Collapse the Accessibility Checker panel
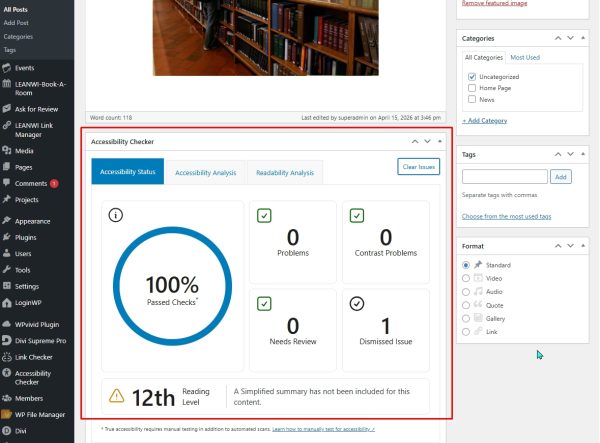The width and height of the screenshot is (600, 443). (440, 142)
